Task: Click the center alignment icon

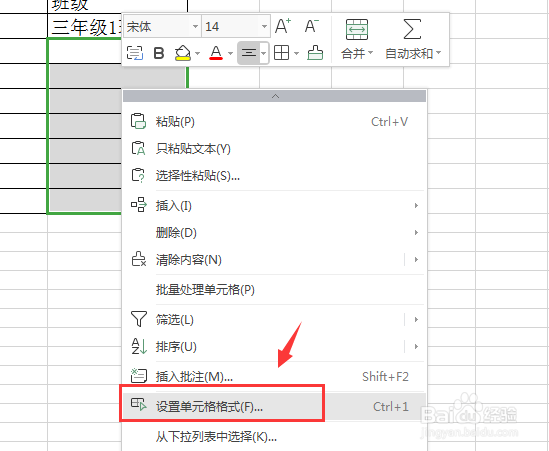Action: coord(249,53)
